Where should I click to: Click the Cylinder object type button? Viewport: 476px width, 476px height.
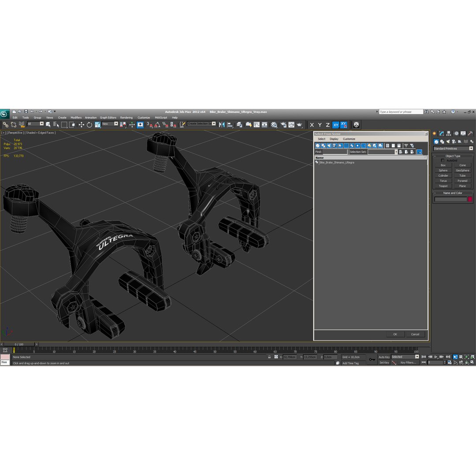point(443,176)
